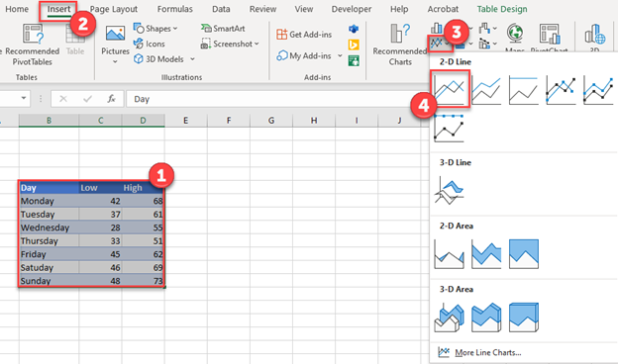Click the formula bar Cancel X icon

63,99
